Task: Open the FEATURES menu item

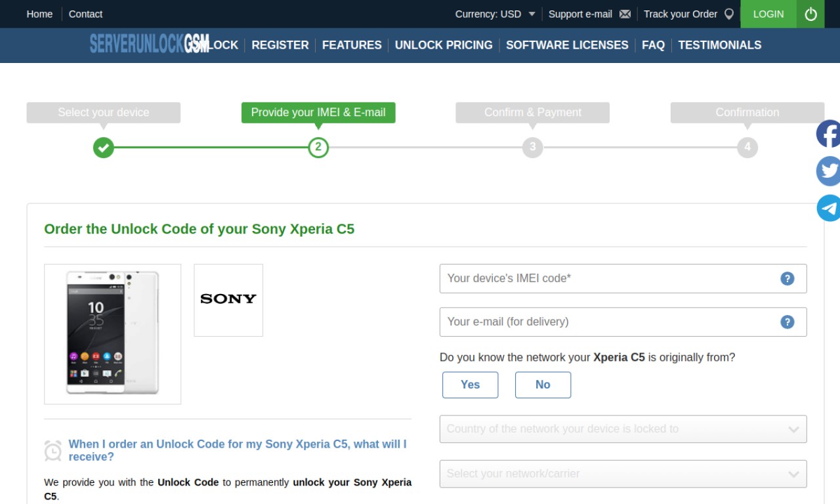Action: [352, 45]
